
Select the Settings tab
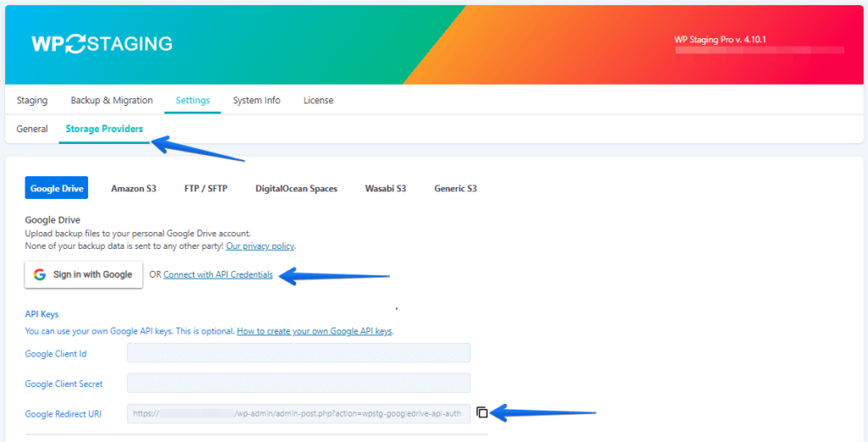(192, 100)
